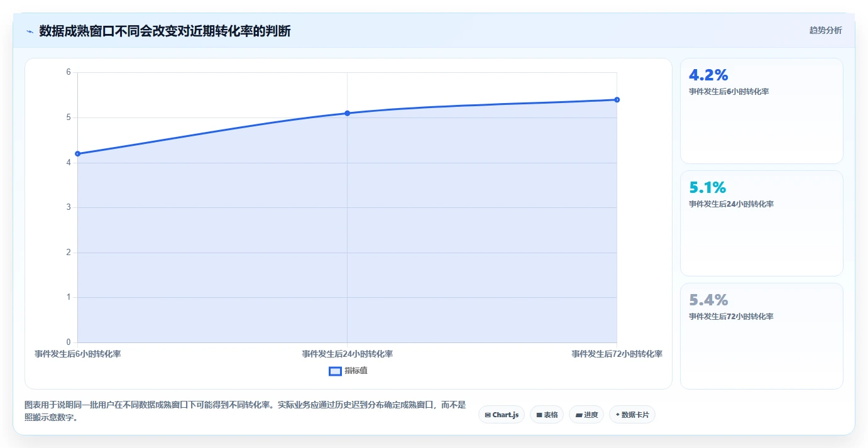Click the y-axis tick label 4
The width and height of the screenshot is (868, 448).
click(69, 163)
